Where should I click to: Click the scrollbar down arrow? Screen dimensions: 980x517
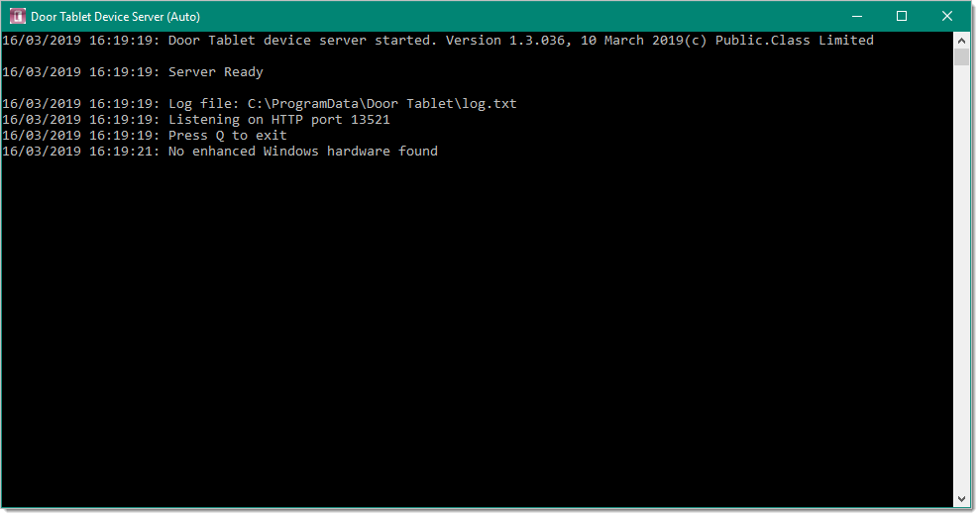[x=961, y=499]
